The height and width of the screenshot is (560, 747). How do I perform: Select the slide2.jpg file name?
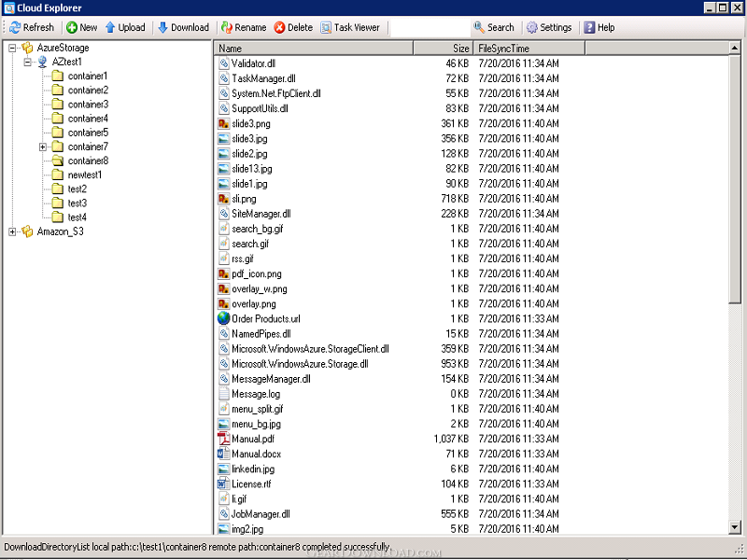point(249,154)
